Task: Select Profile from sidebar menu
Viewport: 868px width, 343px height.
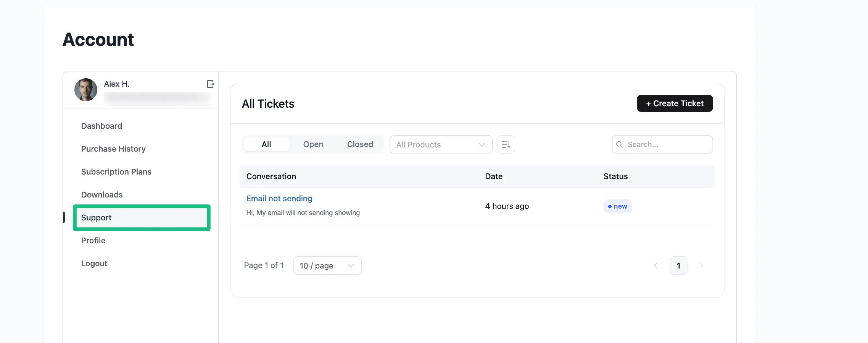Action: pyautogui.click(x=93, y=241)
